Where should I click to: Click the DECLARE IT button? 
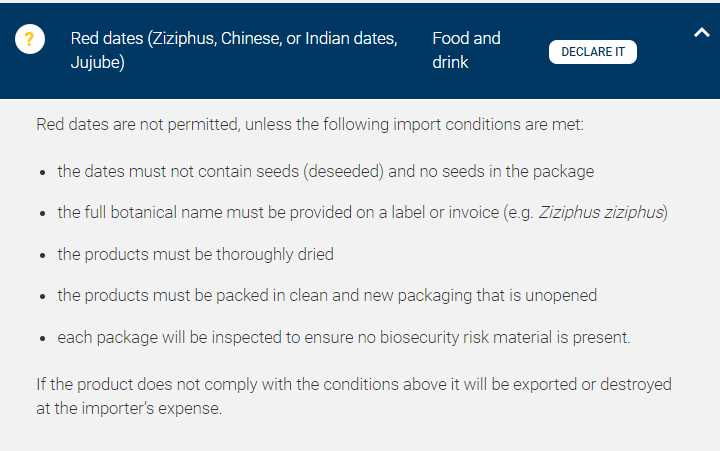coord(593,52)
